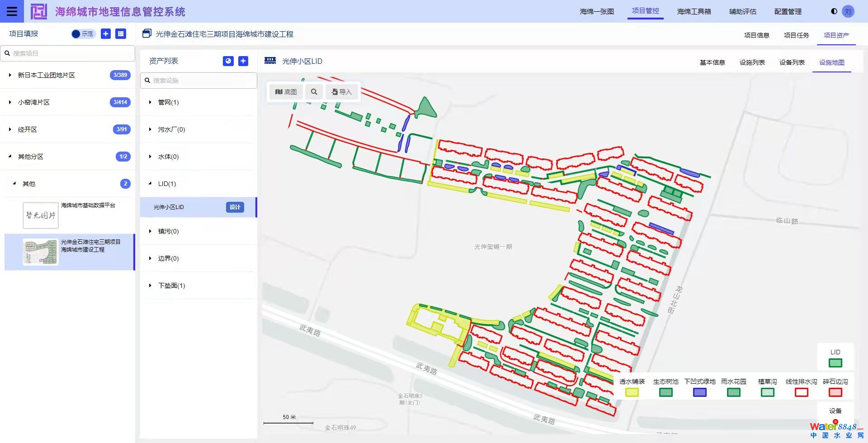Switch to the 设施列表 tab
The width and height of the screenshot is (868, 443).
[752, 62]
